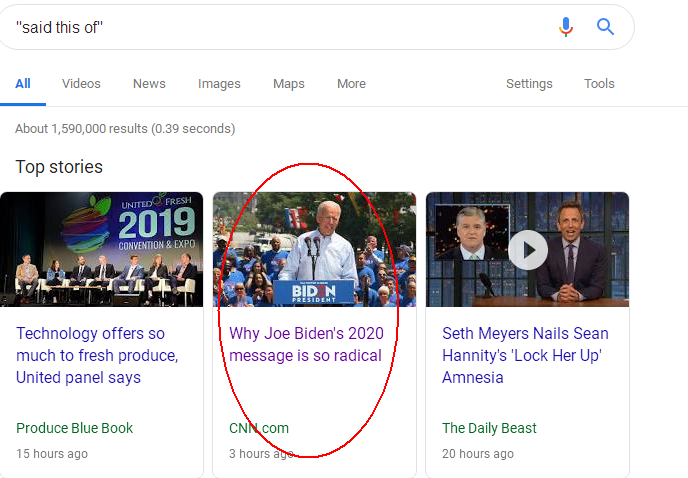Click the Produce Blue Book source label
The height and width of the screenshot is (478, 688).
point(75,428)
